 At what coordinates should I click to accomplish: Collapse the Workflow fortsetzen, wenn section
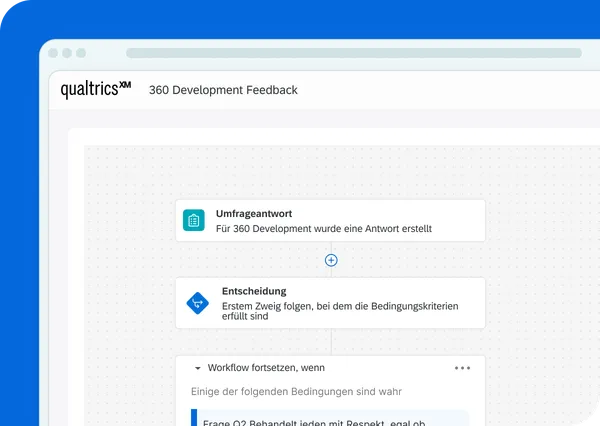(x=197, y=368)
